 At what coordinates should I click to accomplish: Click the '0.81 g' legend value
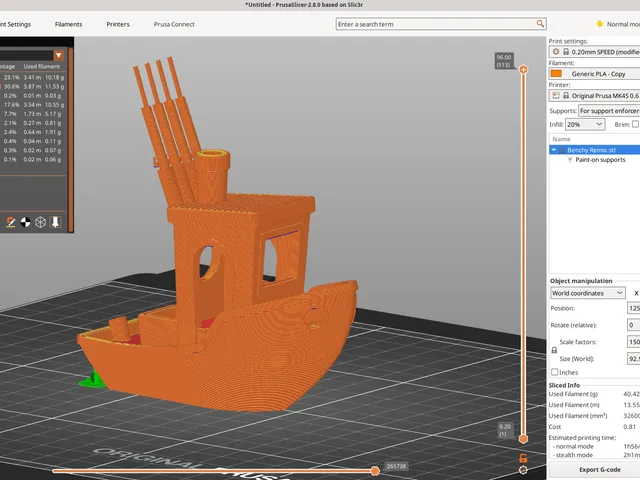click(x=53, y=123)
